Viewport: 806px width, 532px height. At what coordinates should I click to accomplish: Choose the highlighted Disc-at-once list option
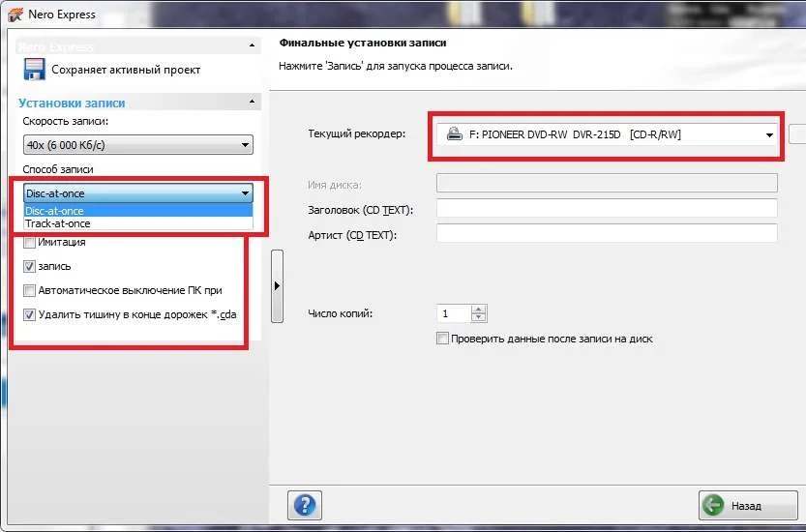138,211
